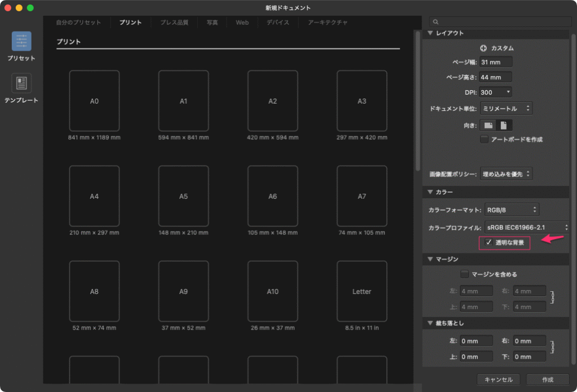Click the plus icon beside カスタム

click(483, 48)
